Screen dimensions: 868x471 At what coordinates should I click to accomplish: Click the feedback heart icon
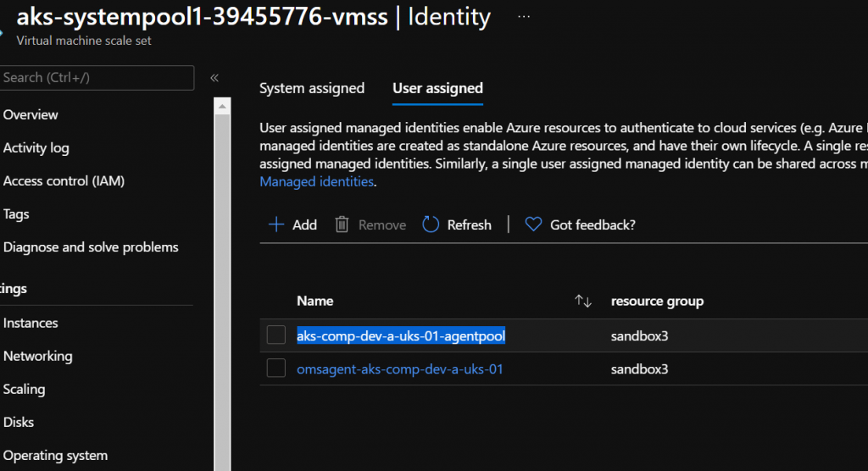pos(533,224)
